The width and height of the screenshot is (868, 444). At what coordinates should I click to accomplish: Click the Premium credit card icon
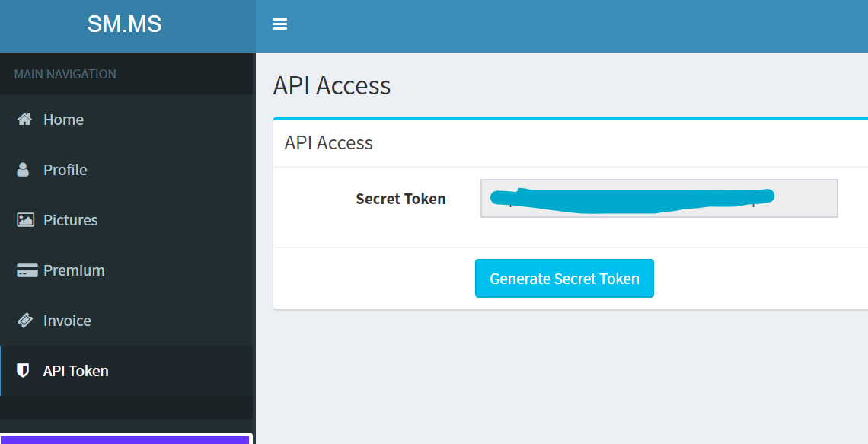[x=27, y=270]
